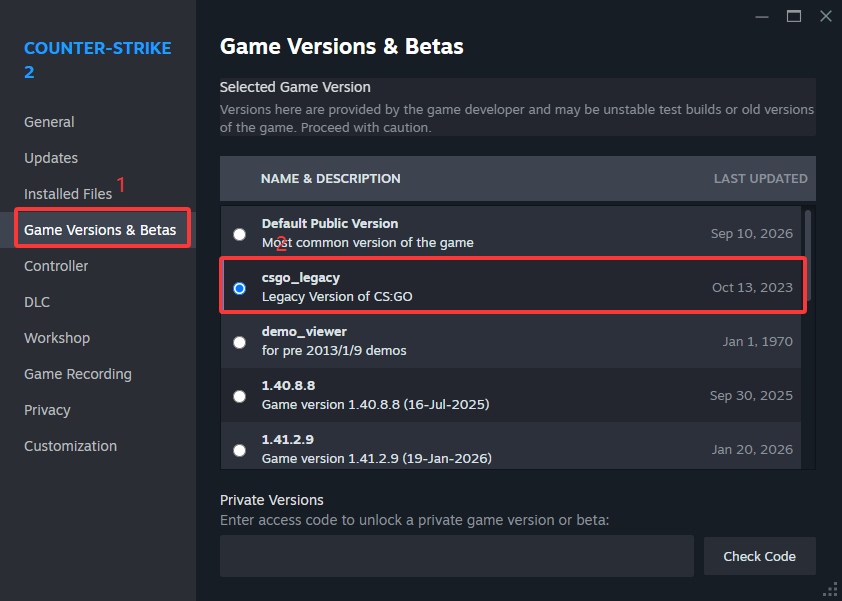Image resolution: width=842 pixels, height=601 pixels.
Task: Go to the Updates section
Action: click(51, 158)
